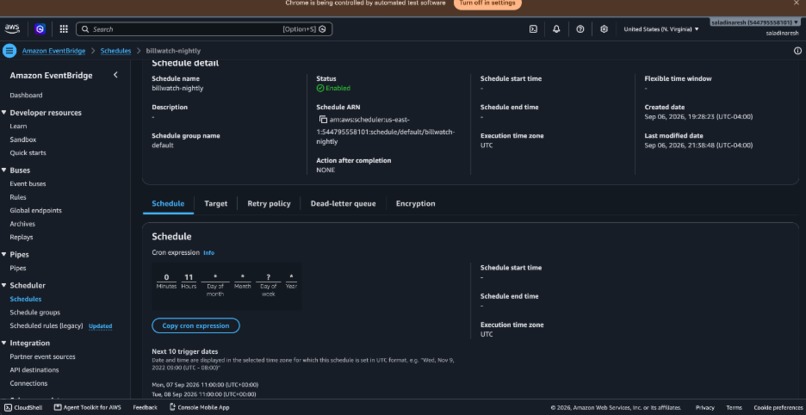Open the saladinaresh account menu dropdown
806x415 pixels.
[x=754, y=23]
